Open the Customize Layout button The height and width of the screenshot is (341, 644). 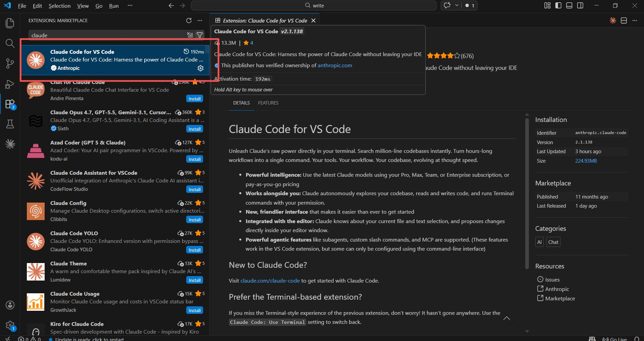click(x=547, y=5)
